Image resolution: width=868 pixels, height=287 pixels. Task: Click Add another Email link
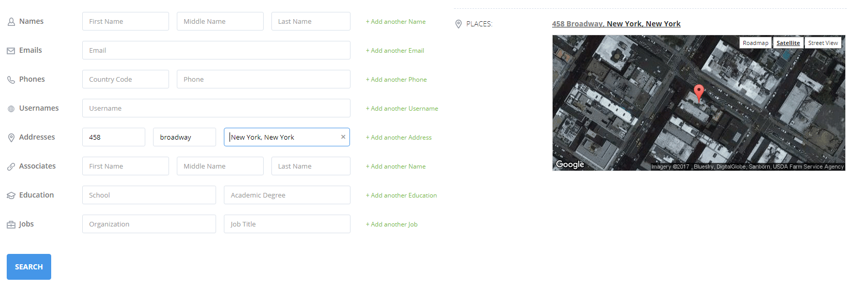click(x=395, y=51)
